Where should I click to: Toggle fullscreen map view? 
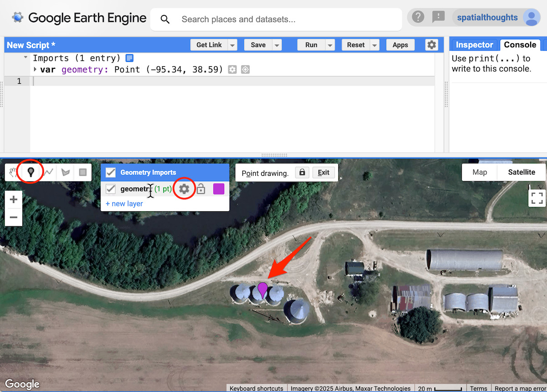coord(537,198)
